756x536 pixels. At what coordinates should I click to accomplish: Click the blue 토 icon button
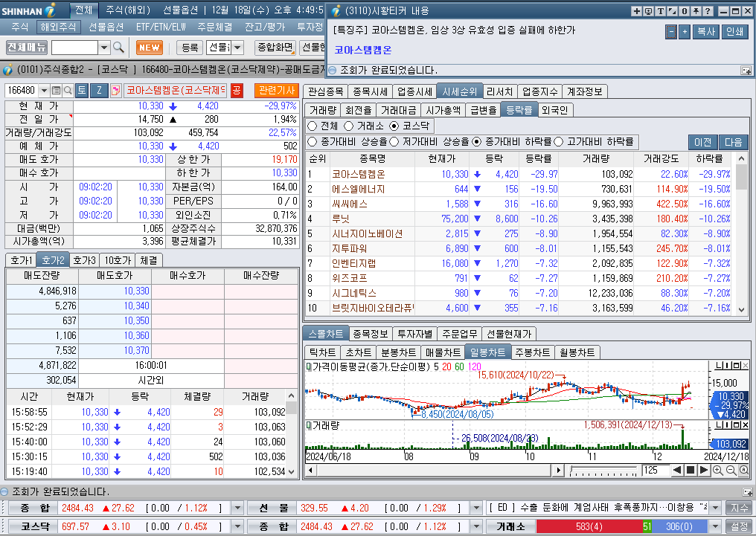[82, 90]
